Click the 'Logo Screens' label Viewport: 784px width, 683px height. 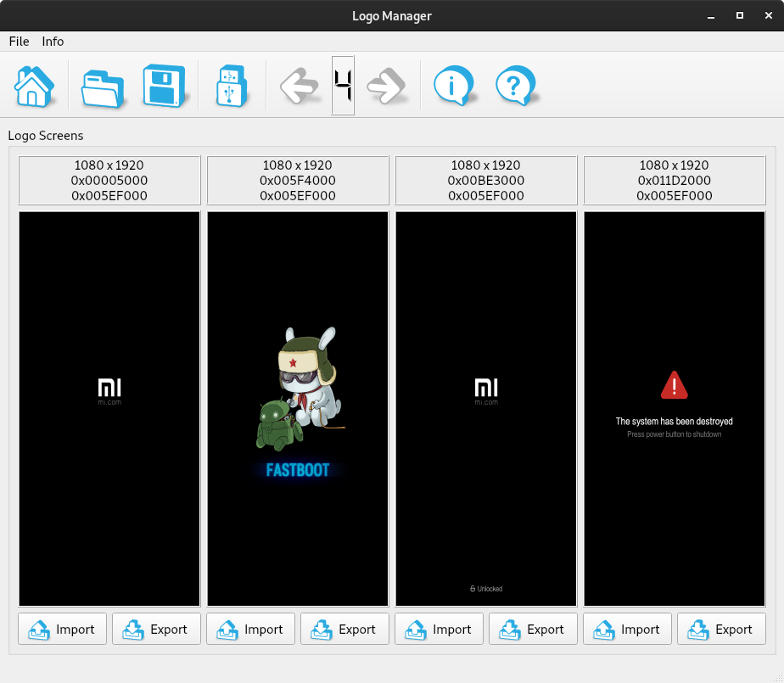(x=46, y=136)
